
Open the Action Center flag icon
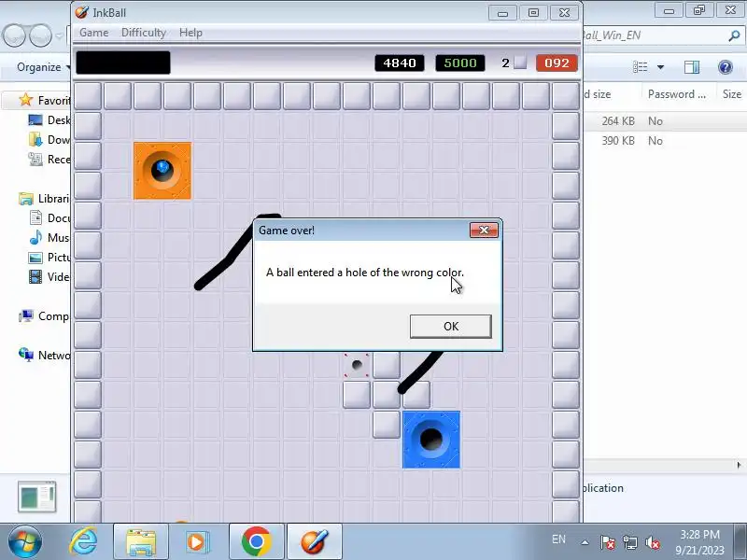pyautogui.click(x=608, y=542)
